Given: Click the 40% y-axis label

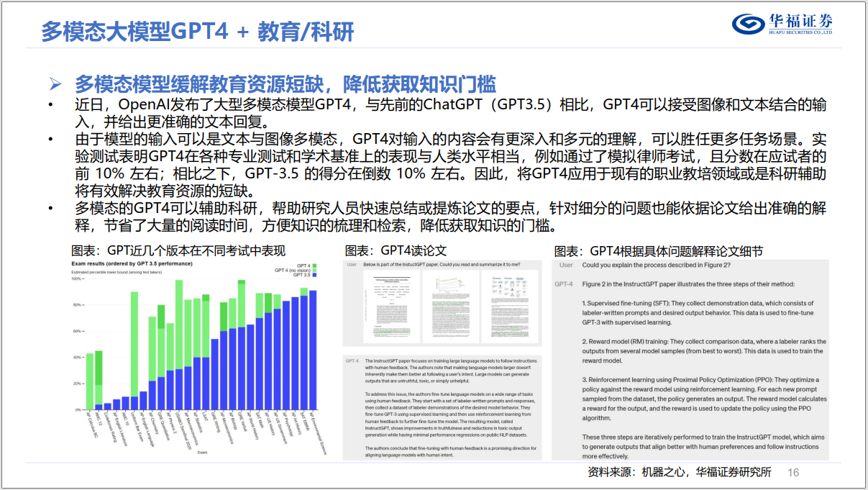Looking at the screenshot, I should (77, 358).
